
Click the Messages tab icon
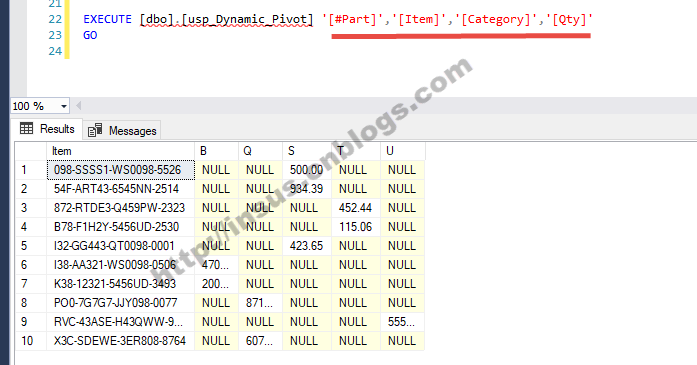point(95,130)
